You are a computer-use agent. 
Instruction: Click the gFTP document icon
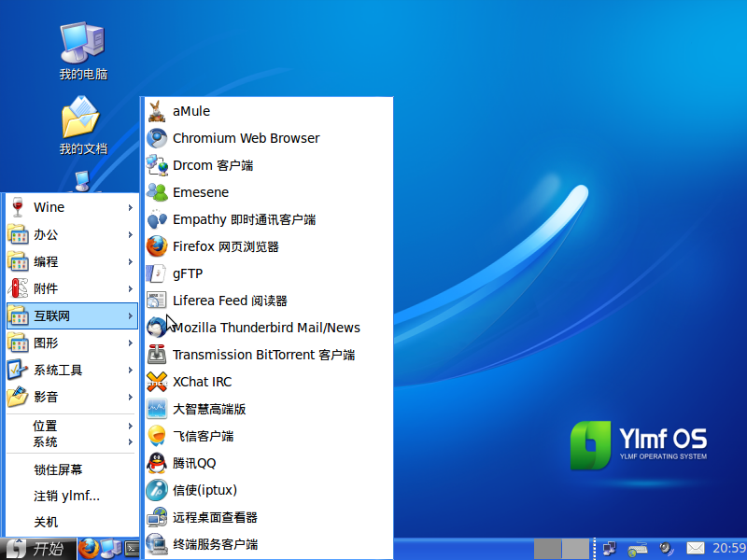coord(156,273)
